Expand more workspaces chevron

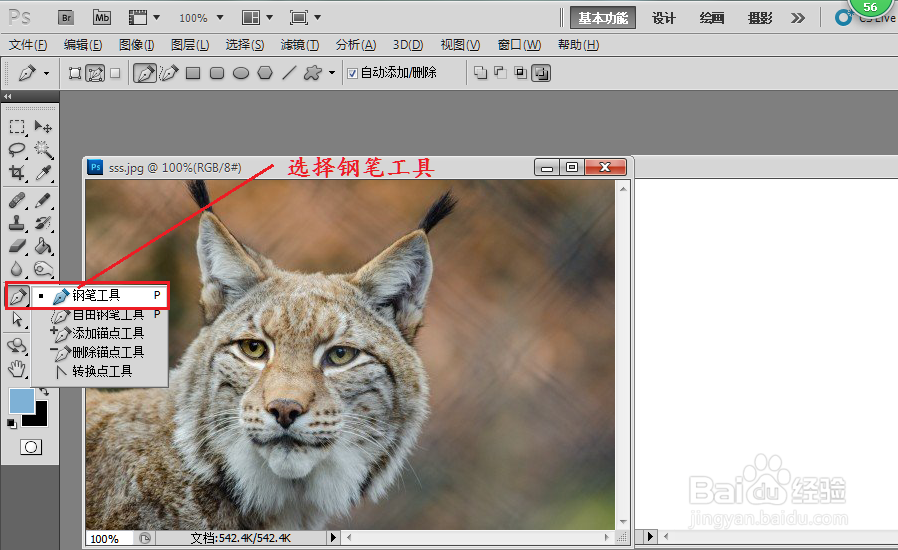pos(798,18)
